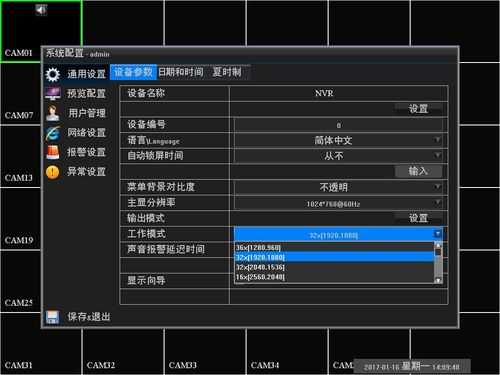Select the CAM34 camera tile
Viewport: 500px width, 375px height.
pos(287,352)
